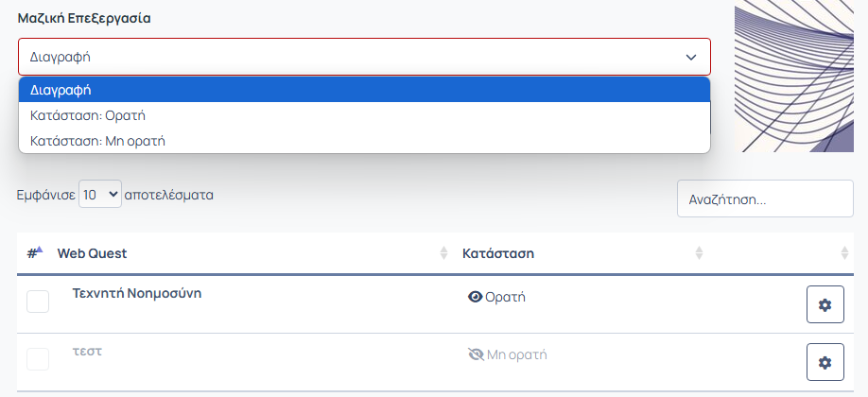Click the Αναζήτηση search field

tap(765, 198)
